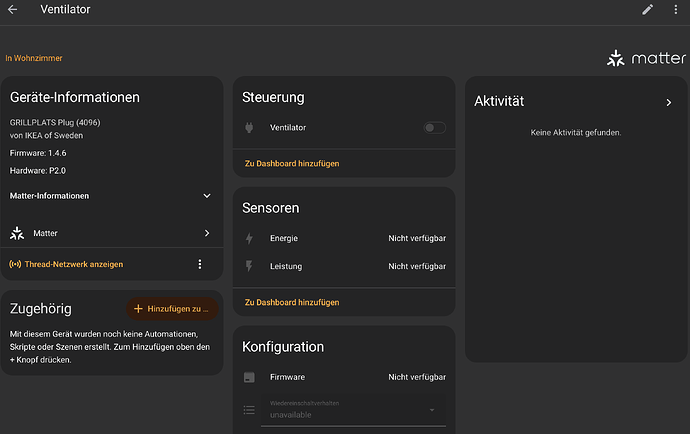The width and height of the screenshot is (690, 434).
Task: Click the Thread network radio icon
Action: coord(15,264)
